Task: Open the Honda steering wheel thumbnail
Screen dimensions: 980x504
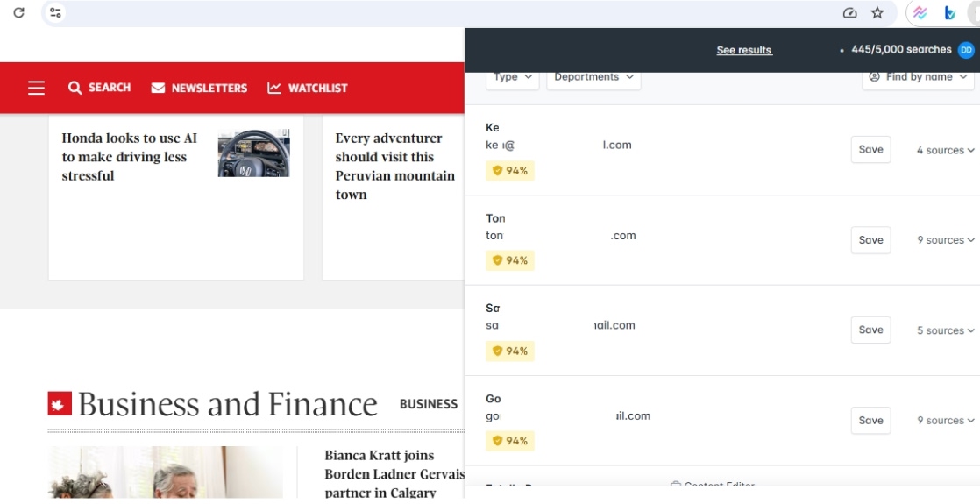Action: point(253,153)
